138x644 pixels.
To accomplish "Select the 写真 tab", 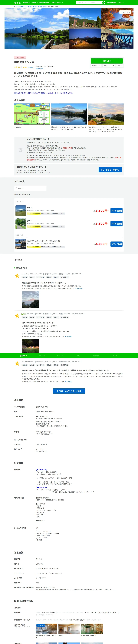I will coord(78,356).
